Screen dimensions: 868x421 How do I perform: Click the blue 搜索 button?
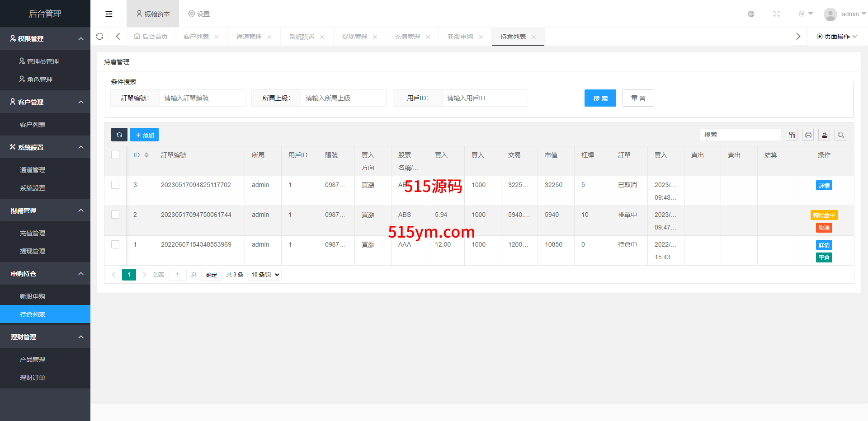tap(600, 98)
